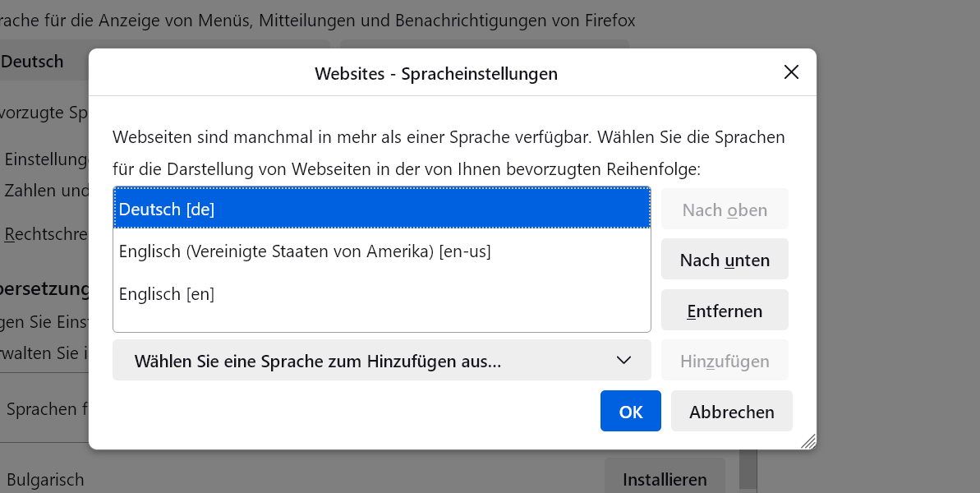Viewport: 980px width, 493px height.
Task: Close the Spracheinstellungen dialog with the X
Action: click(x=791, y=72)
